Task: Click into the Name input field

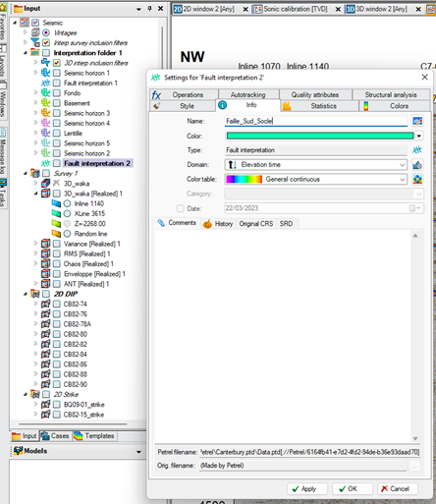Action: 316,121
